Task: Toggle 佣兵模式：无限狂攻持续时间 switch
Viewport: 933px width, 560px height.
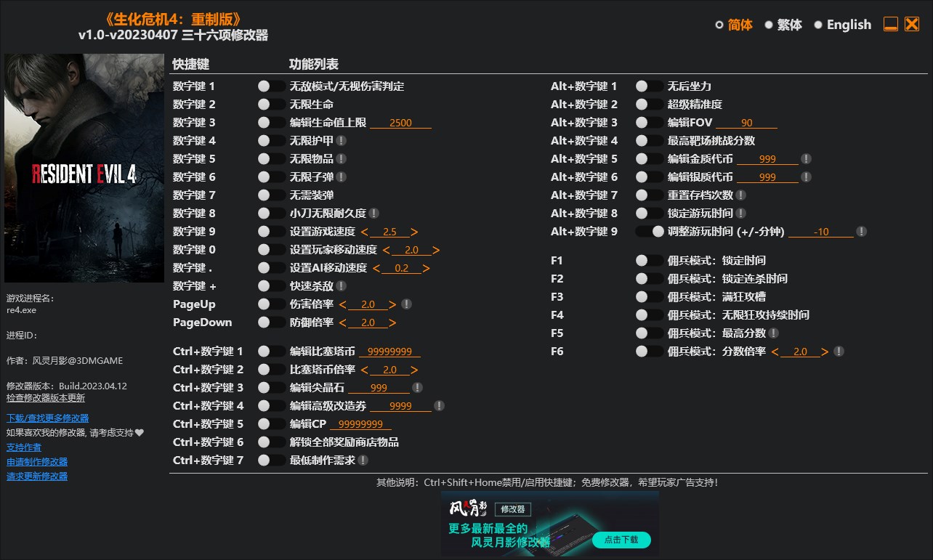Action: click(x=649, y=315)
